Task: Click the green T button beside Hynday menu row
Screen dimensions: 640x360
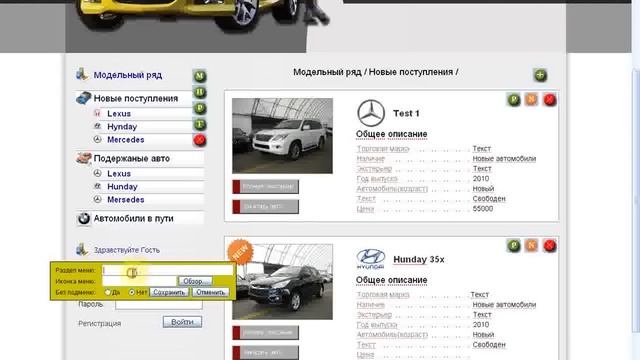Action: coord(199,124)
